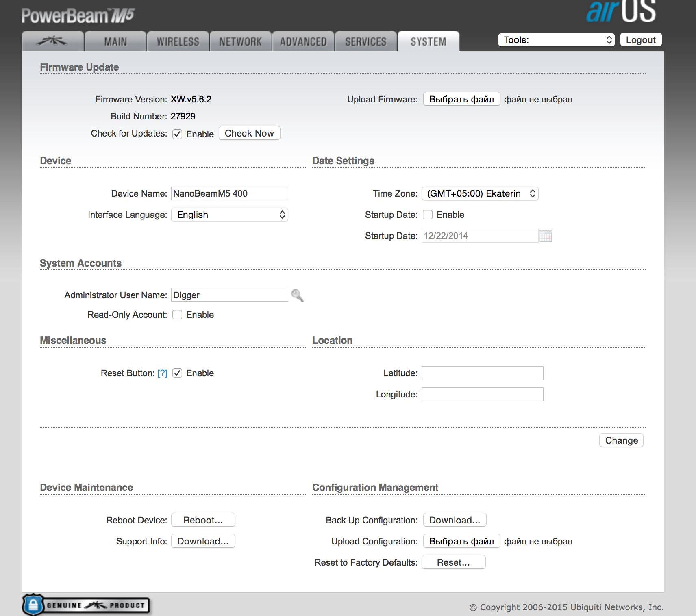The width and height of the screenshot is (696, 616).
Task: Click Reset... to factory defaults
Action: (454, 562)
